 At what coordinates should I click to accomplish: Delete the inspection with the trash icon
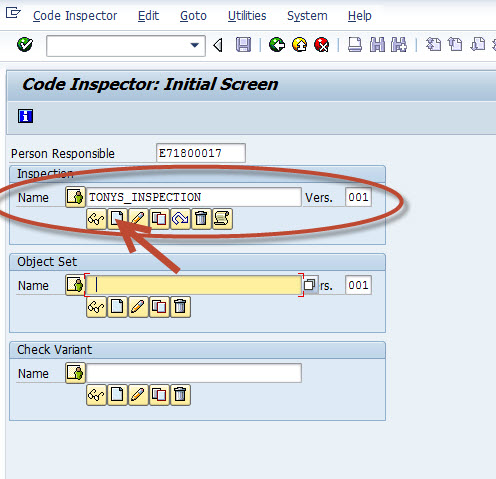pos(201,219)
